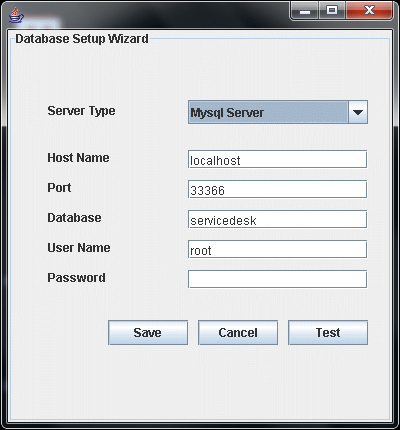Test the database connection
Viewport: 400px width, 430px height.
click(x=328, y=333)
